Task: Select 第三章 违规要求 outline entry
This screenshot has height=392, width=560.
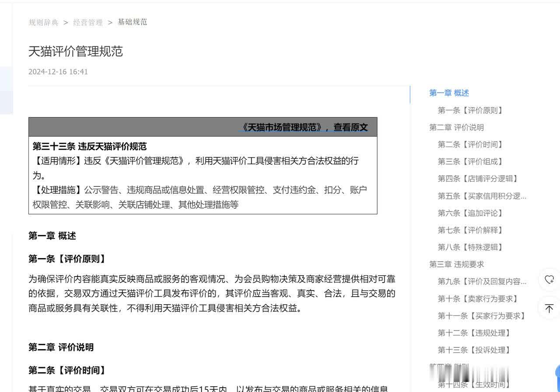Action: tap(457, 264)
